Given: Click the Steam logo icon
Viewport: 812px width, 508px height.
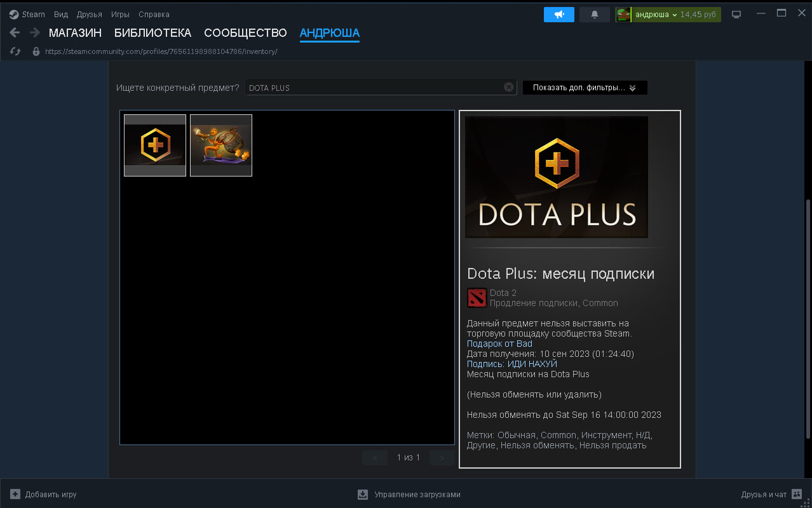Looking at the screenshot, I should pos(14,13).
